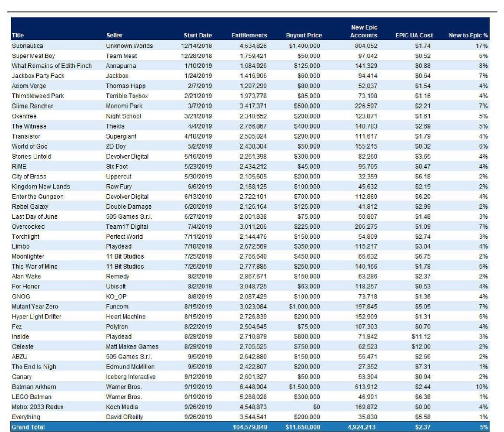Click the GNOG title cell
The image size is (504, 432).
click(21, 297)
